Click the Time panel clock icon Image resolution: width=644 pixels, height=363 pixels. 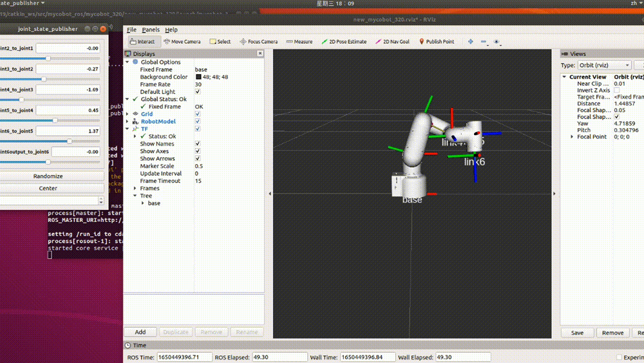128,346
